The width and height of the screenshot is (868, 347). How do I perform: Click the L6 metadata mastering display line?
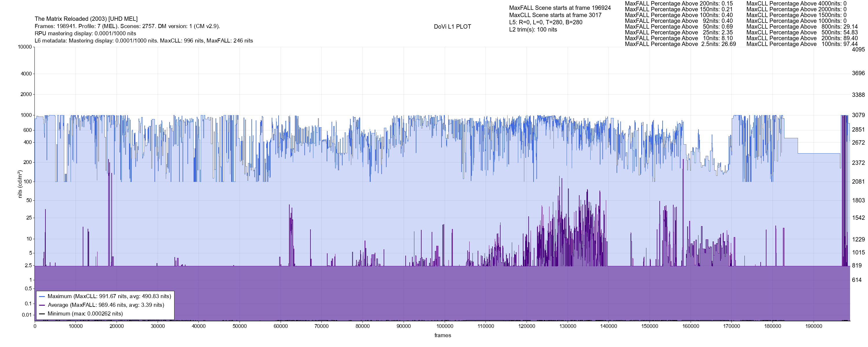click(x=144, y=41)
